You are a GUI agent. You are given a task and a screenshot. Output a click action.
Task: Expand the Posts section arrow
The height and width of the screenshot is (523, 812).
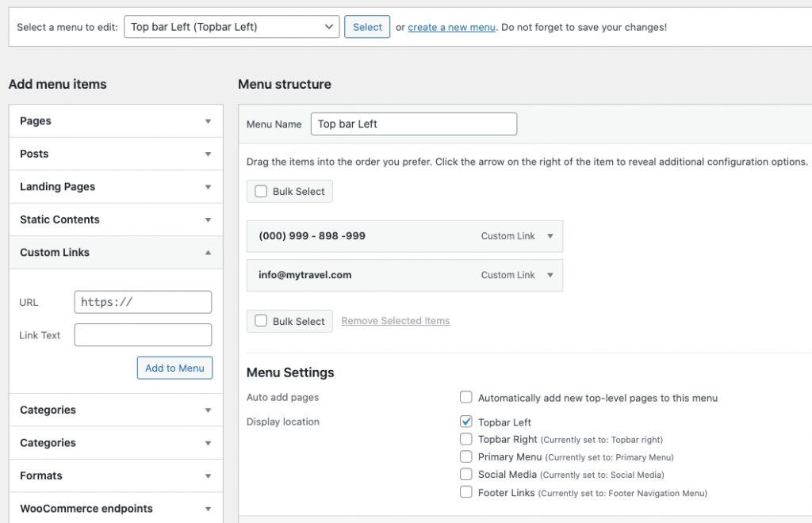coord(208,155)
